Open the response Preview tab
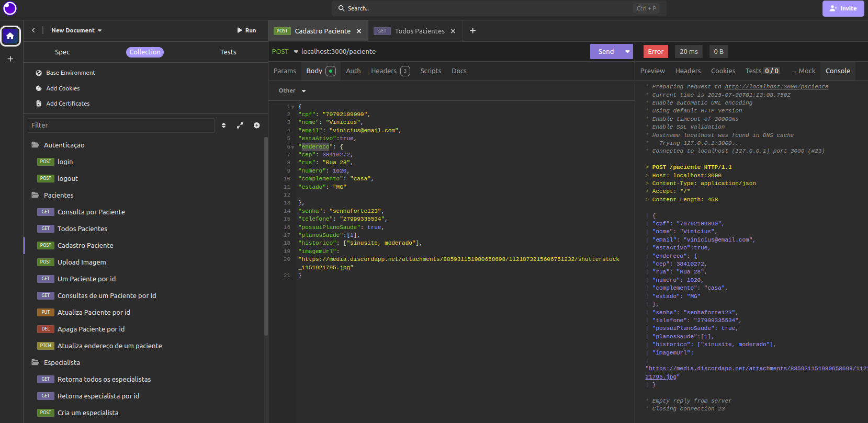The height and width of the screenshot is (423, 868). click(652, 71)
